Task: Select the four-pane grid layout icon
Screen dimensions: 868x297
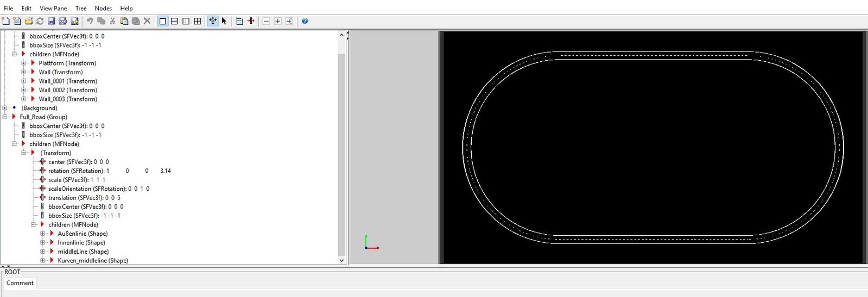Action: 198,21
